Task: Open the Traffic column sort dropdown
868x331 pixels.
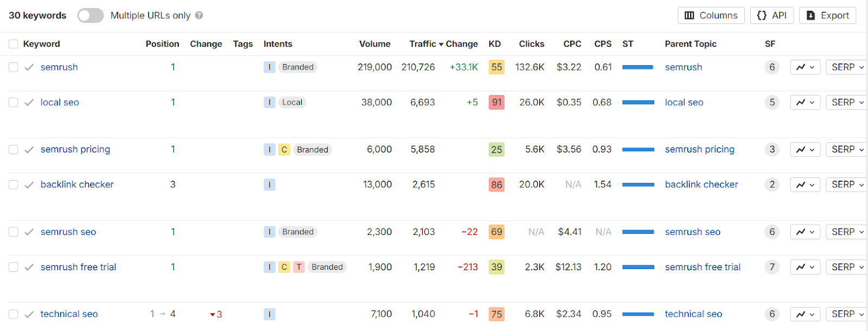Action: (x=440, y=44)
